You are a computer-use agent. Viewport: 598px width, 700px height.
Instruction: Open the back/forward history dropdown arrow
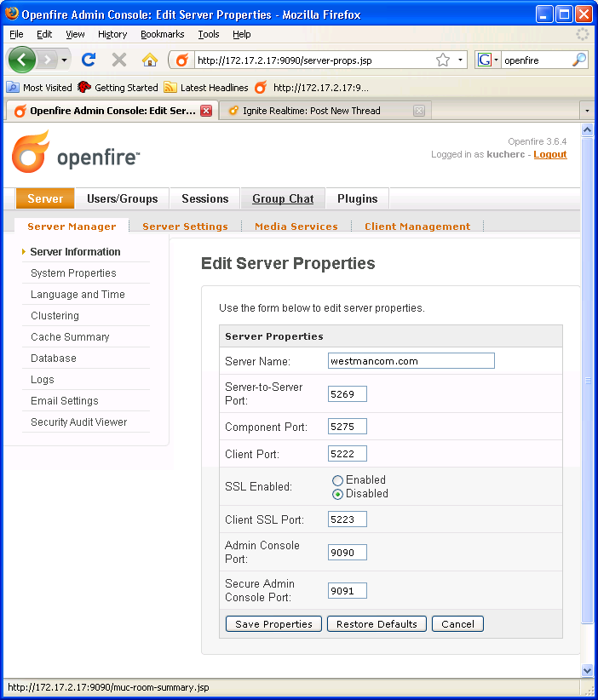pyautogui.click(x=64, y=60)
